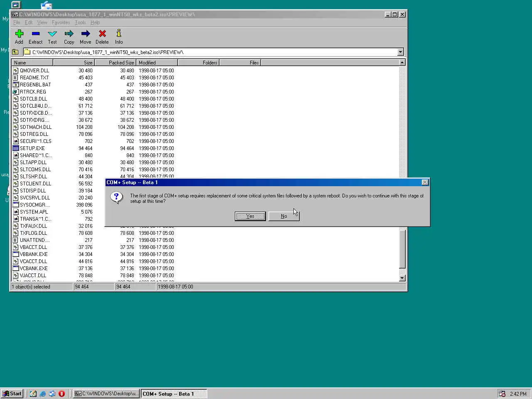Click the green Add toolbar icon

pos(19,34)
